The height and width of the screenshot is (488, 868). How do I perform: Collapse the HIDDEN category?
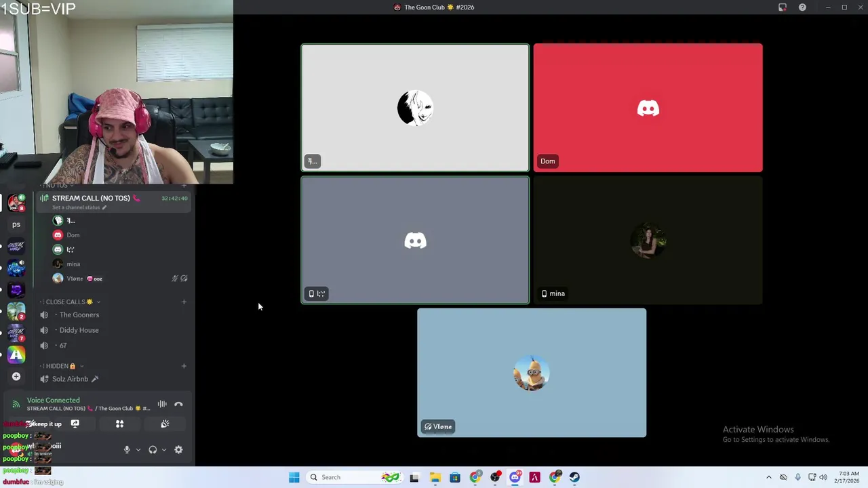(62, 366)
